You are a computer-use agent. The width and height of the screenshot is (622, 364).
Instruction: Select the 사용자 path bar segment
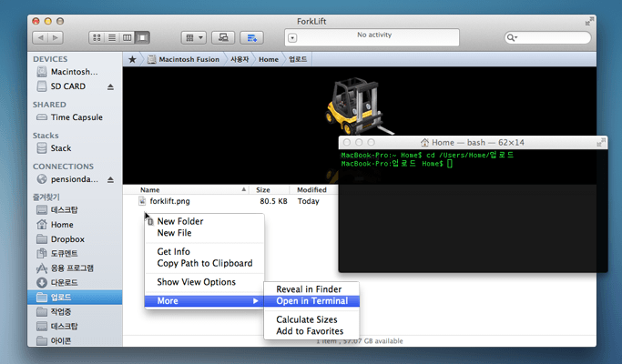pyautogui.click(x=240, y=59)
